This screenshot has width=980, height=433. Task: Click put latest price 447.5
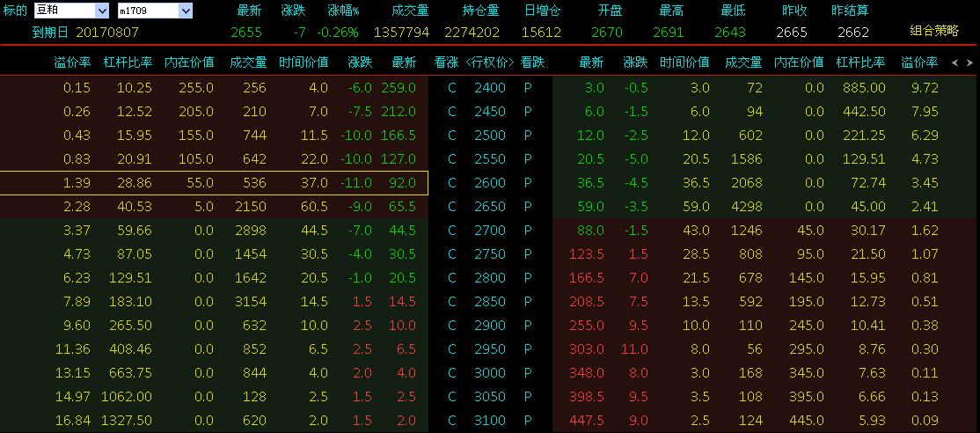click(586, 421)
